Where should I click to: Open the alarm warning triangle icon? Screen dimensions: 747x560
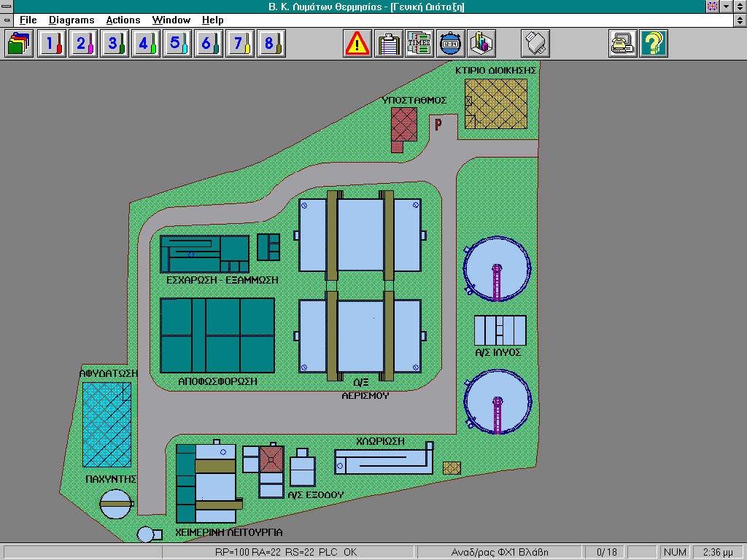(357, 44)
